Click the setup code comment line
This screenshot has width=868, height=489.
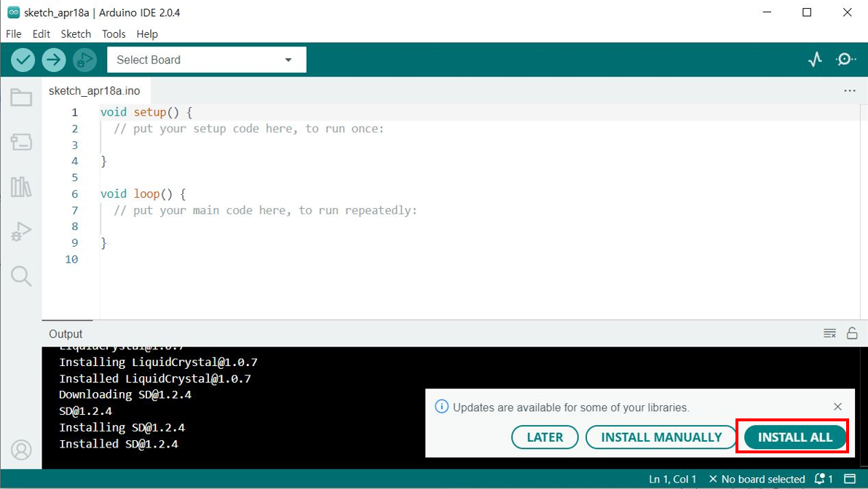(248, 129)
